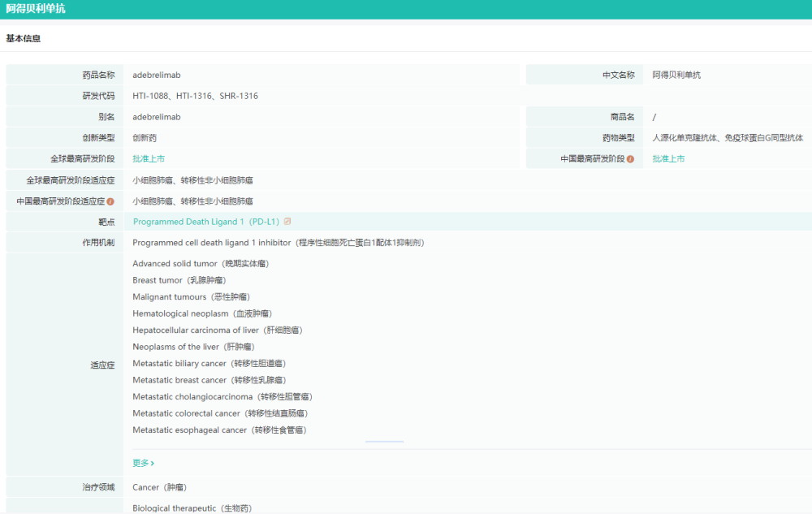The height and width of the screenshot is (514, 812).
Task: Click info icon beside 中国最高研发阶段
Action: click(x=630, y=159)
